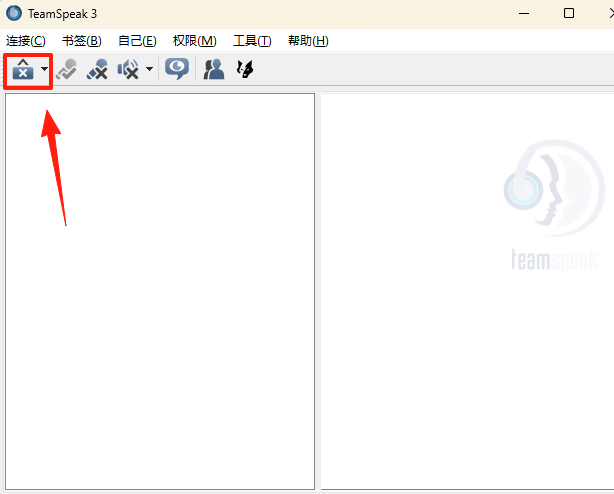Open the 工具(T) menu
Viewport: 614px width, 494px height.
[252, 41]
